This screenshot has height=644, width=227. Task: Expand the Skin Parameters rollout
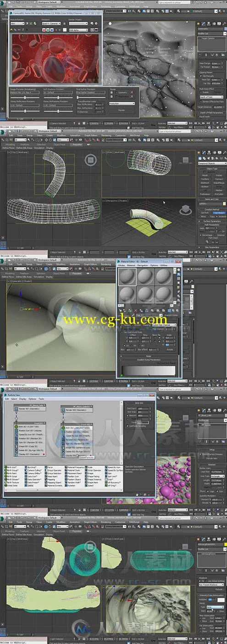(x=212, y=247)
